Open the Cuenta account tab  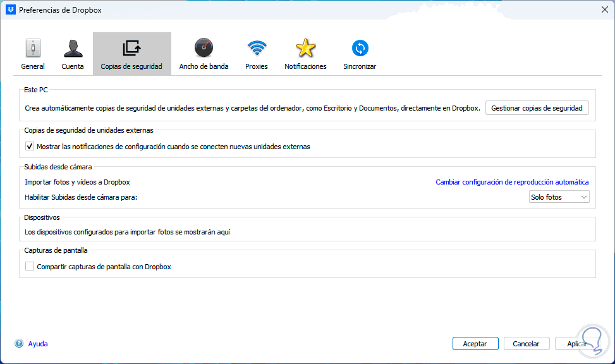pyautogui.click(x=73, y=54)
